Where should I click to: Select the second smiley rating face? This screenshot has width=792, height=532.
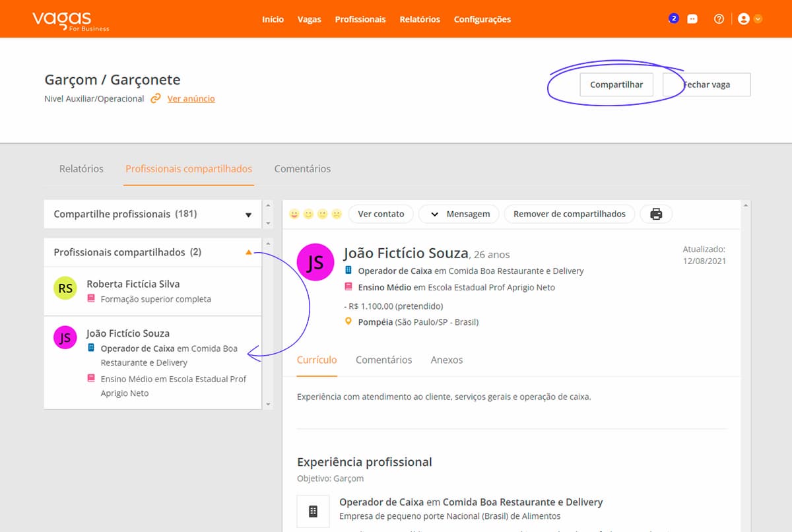point(308,214)
